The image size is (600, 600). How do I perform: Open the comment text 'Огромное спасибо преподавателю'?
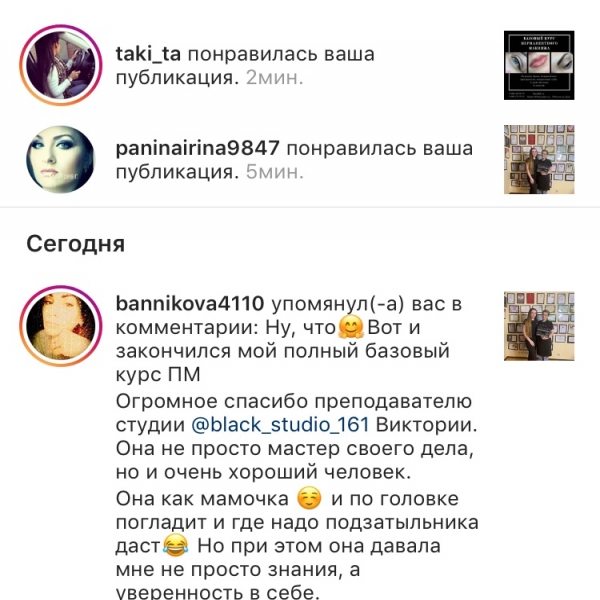tap(294, 402)
